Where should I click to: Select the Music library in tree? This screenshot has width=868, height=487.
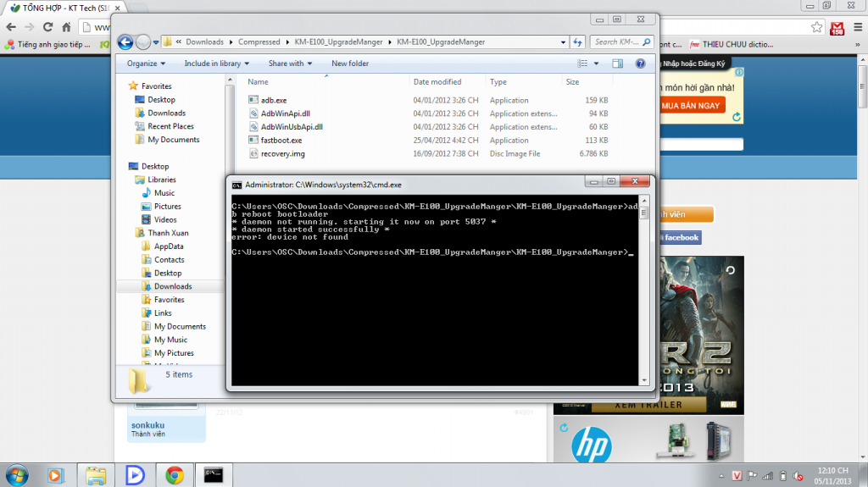[164, 193]
